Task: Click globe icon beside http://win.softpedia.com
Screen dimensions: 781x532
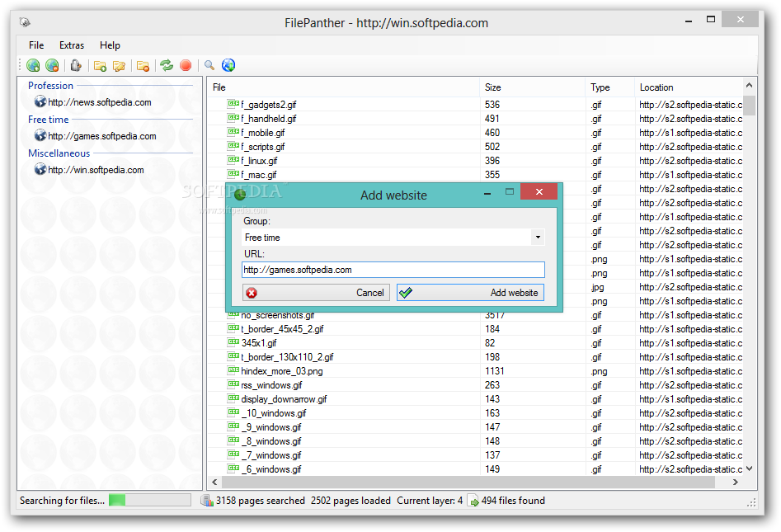Action: point(40,169)
